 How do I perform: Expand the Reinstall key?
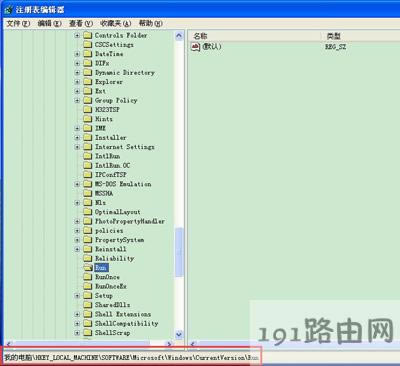[x=77, y=249]
